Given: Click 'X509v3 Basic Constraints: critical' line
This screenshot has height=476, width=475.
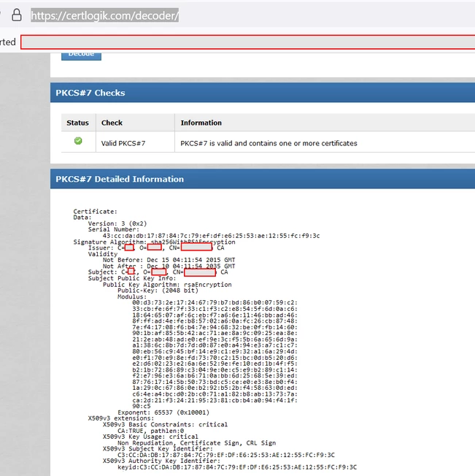Looking at the screenshot, I should [x=165, y=424].
